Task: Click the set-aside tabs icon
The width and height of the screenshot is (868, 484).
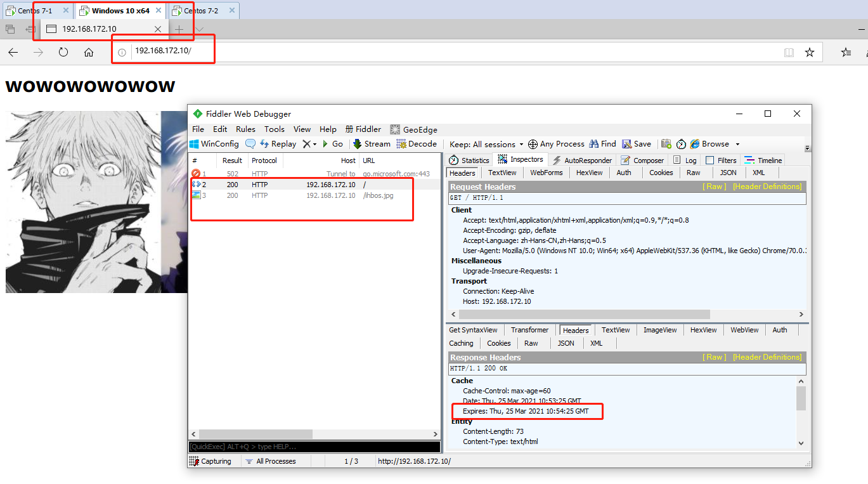Action: (10, 29)
